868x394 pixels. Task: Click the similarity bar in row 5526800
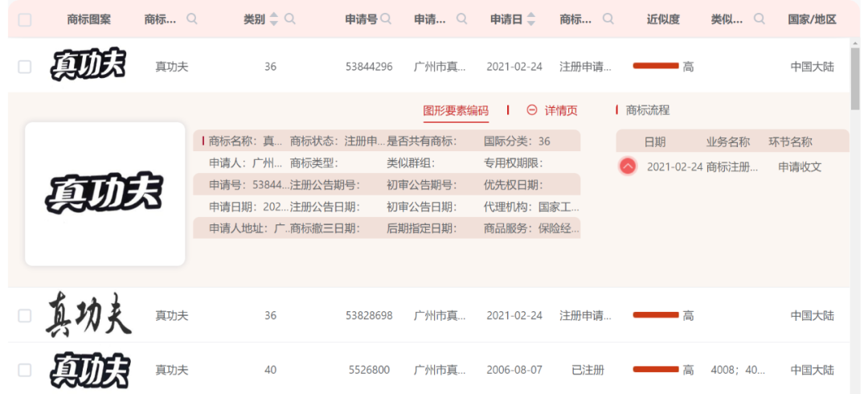[x=656, y=369]
